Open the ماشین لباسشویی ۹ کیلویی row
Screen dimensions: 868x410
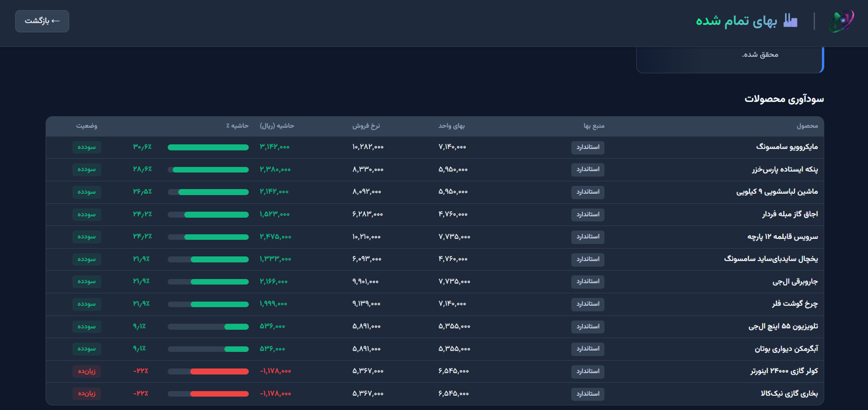pyautogui.click(x=435, y=192)
